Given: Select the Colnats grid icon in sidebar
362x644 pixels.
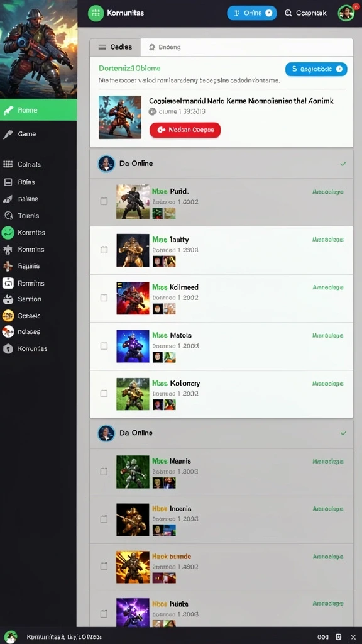Looking at the screenshot, I should (x=8, y=164).
